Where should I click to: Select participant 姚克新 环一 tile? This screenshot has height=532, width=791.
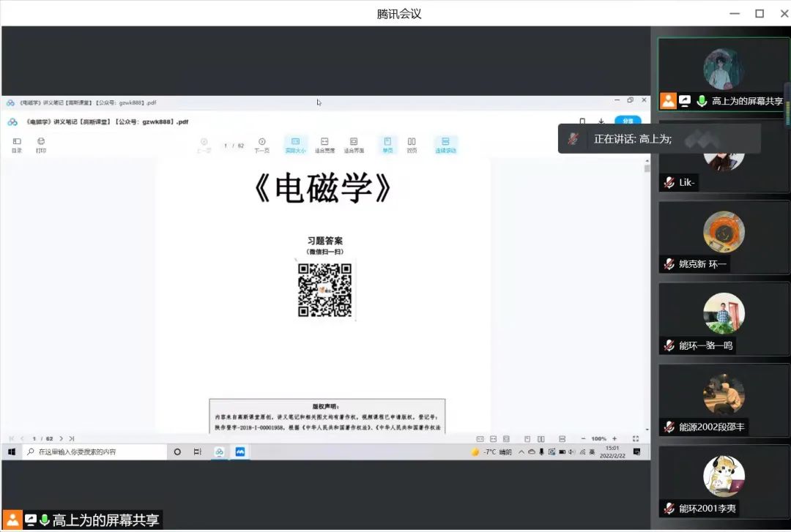(x=724, y=238)
